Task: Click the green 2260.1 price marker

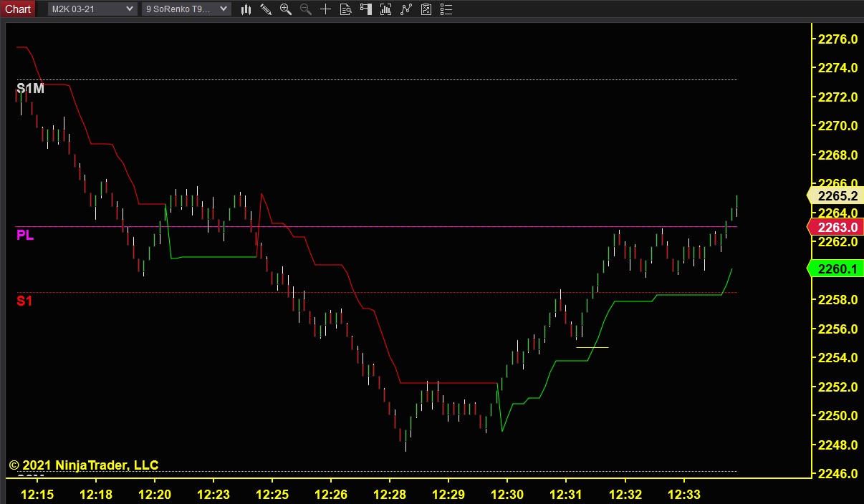Action: tap(835, 268)
